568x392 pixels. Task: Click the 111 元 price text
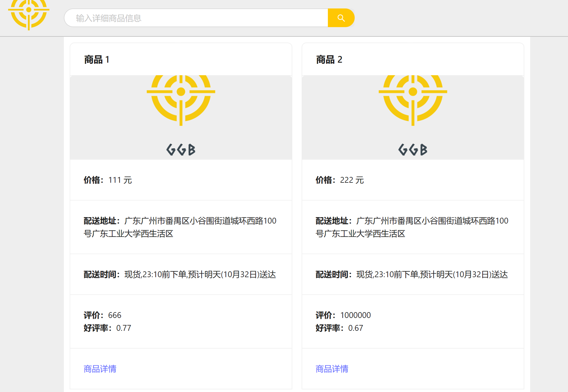pyautogui.click(x=120, y=180)
